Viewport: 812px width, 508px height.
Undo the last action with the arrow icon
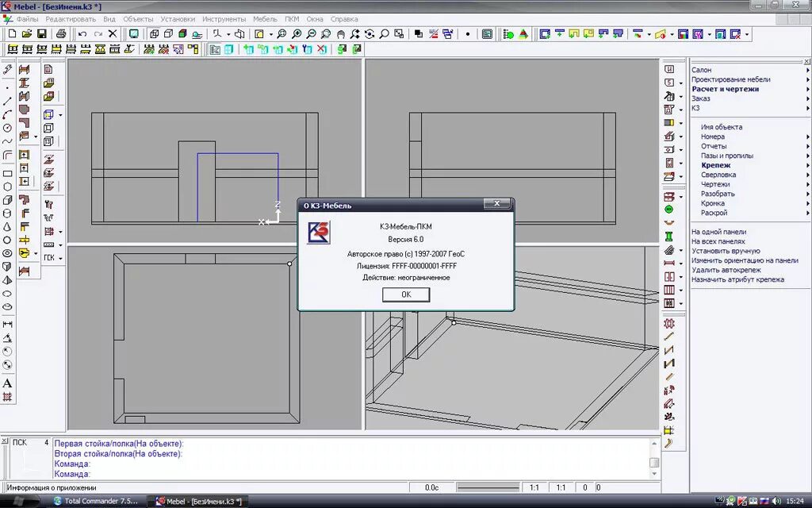click(82, 34)
